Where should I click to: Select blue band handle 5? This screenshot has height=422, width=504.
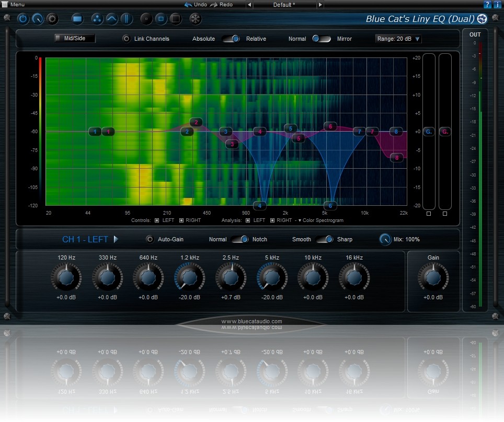[291, 128]
